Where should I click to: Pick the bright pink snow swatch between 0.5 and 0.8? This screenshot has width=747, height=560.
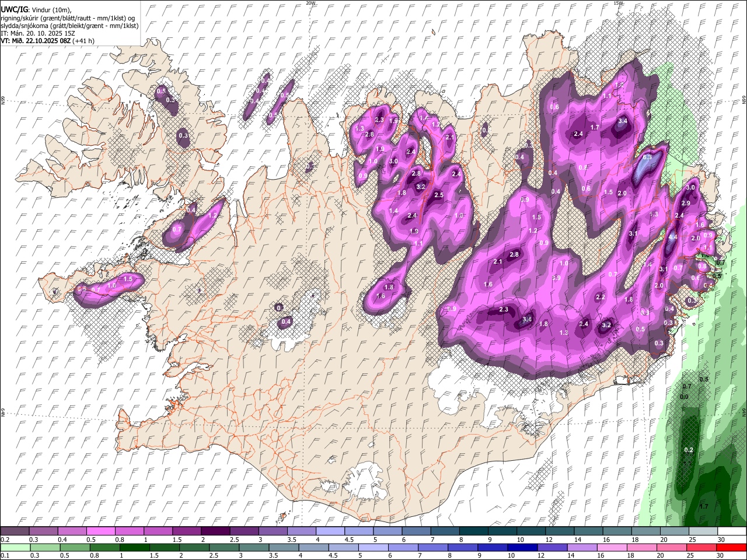click(100, 531)
